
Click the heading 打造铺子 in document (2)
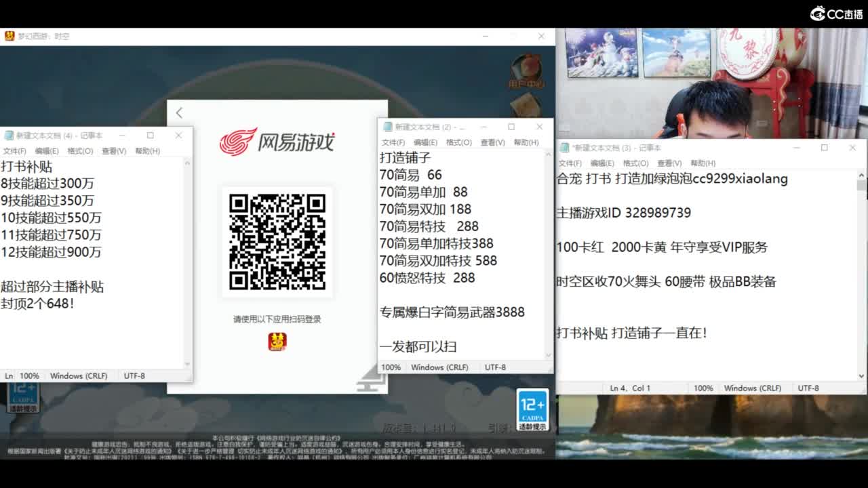[x=406, y=158]
